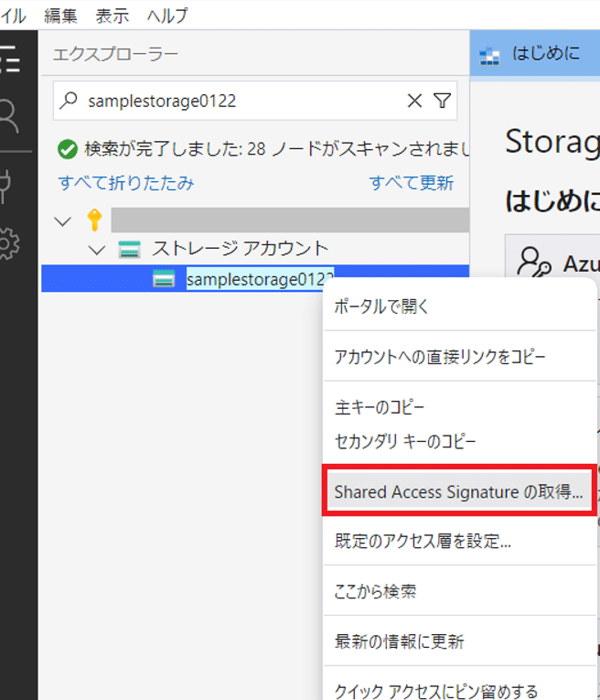Open the filter funnel icon in search box

(x=442, y=101)
